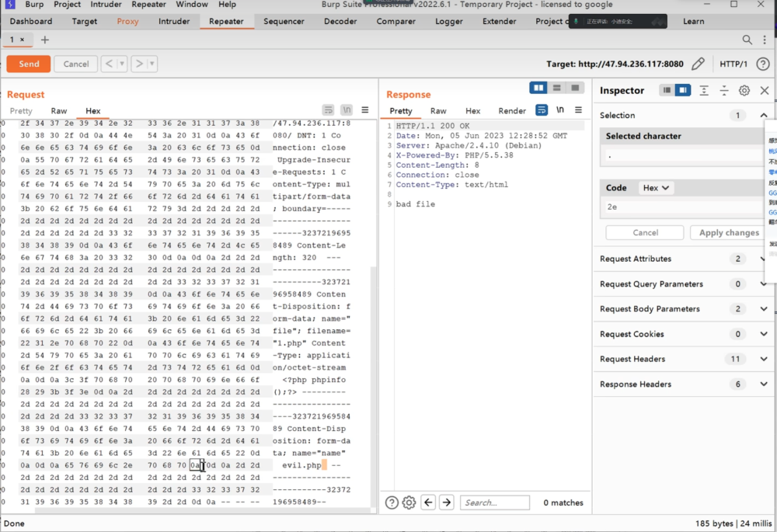
Task: Click the hex editor vertical scrollbar
Action: click(374, 388)
